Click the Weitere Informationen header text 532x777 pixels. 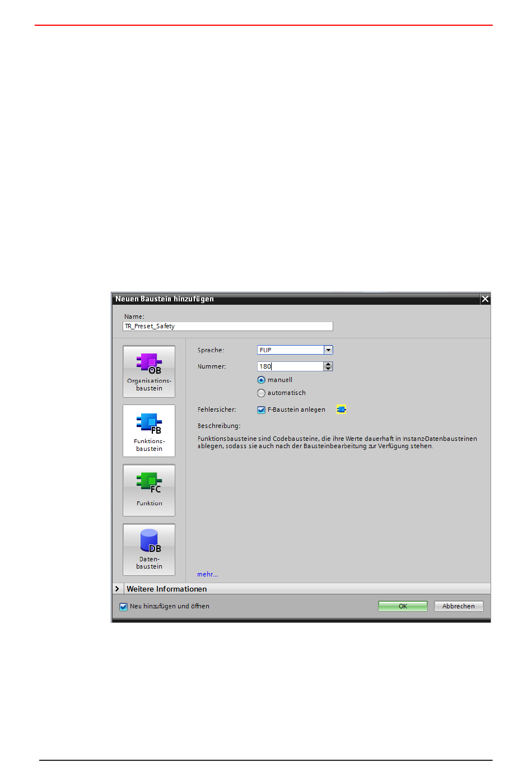[x=167, y=589]
